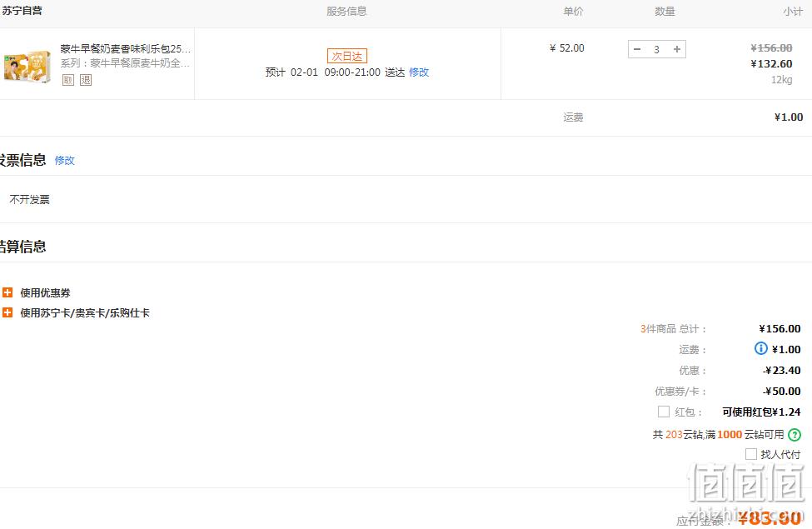Image resolution: width=812 pixels, height=529 pixels.
Task: Click the 3件商品 总计 label
Action: point(673,328)
